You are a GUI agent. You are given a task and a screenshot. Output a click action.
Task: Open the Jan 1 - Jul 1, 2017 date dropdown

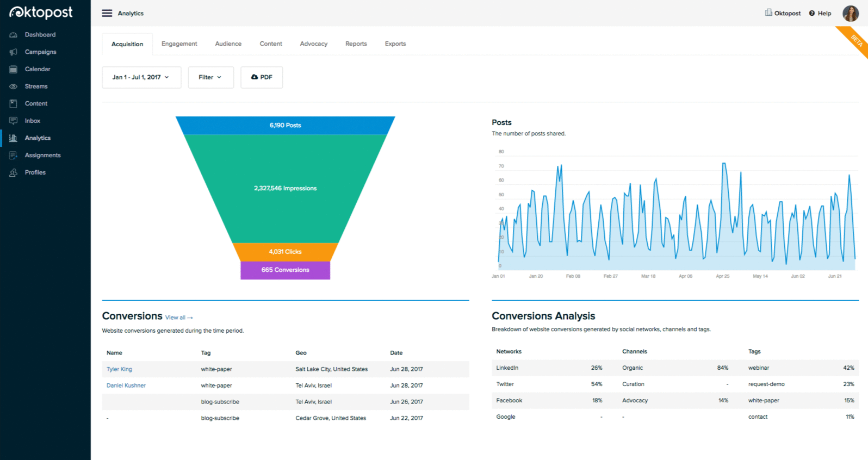pyautogui.click(x=141, y=77)
